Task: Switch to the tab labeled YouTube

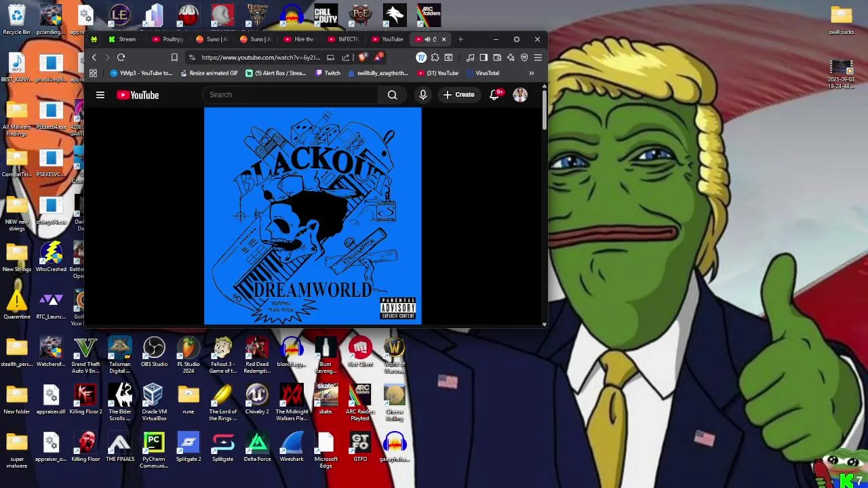Action: (387, 39)
